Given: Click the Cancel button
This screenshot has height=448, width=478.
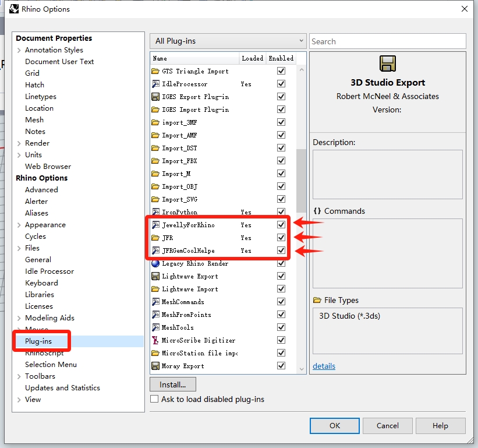Looking at the screenshot, I should click(387, 425).
